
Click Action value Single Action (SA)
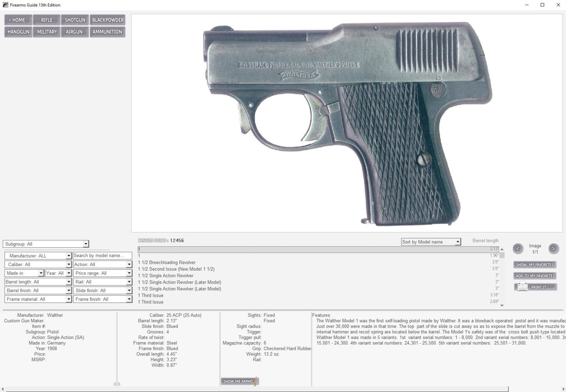tap(65, 338)
